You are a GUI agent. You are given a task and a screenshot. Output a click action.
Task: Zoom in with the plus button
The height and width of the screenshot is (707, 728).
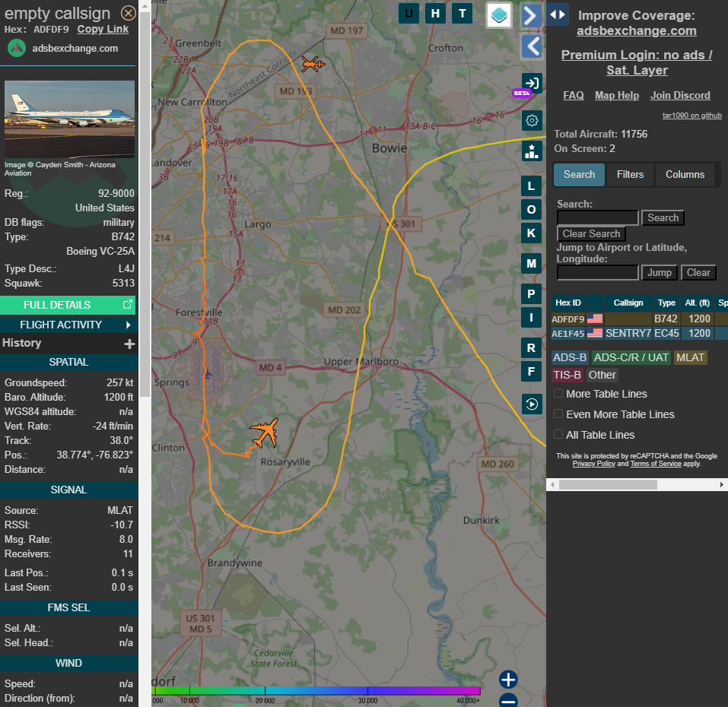508,680
